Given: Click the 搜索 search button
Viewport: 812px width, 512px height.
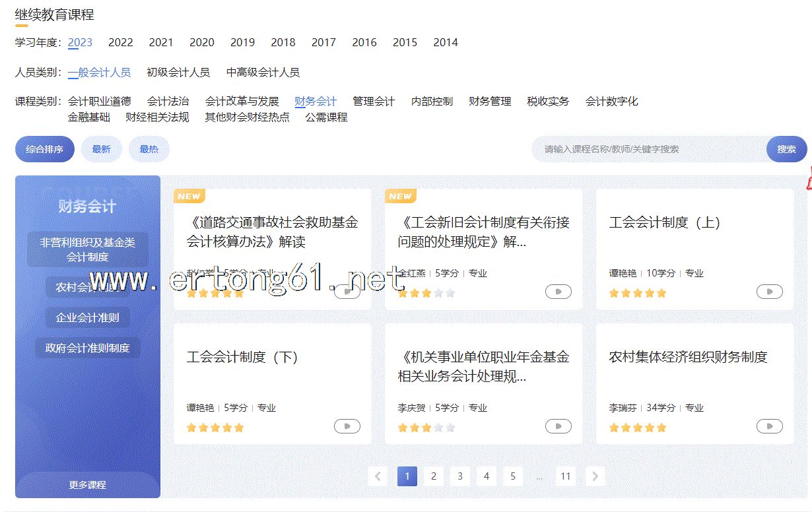Looking at the screenshot, I should (786, 149).
